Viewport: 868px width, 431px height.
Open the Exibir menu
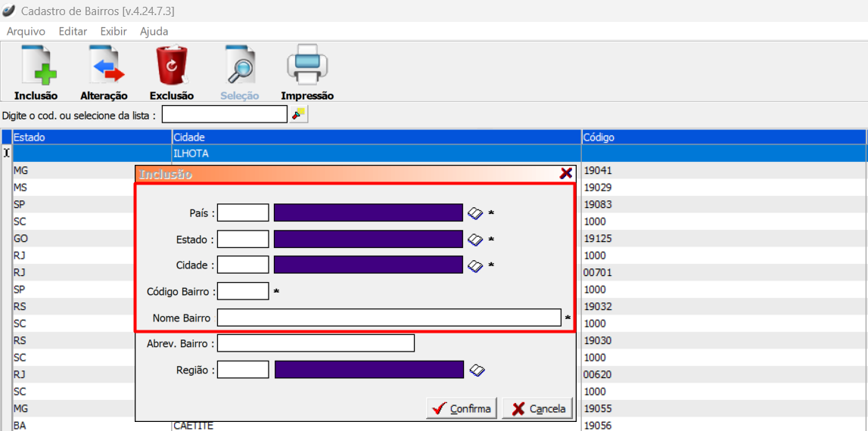pyautogui.click(x=114, y=31)
